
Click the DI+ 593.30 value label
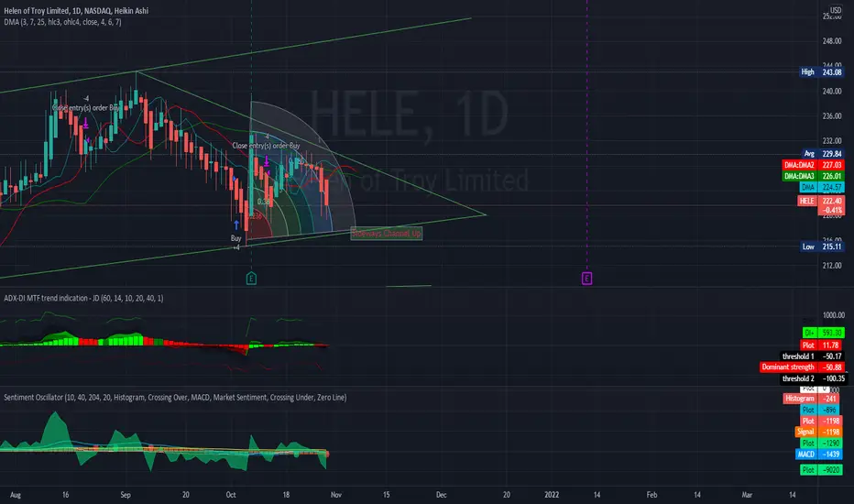click(823, 333)
